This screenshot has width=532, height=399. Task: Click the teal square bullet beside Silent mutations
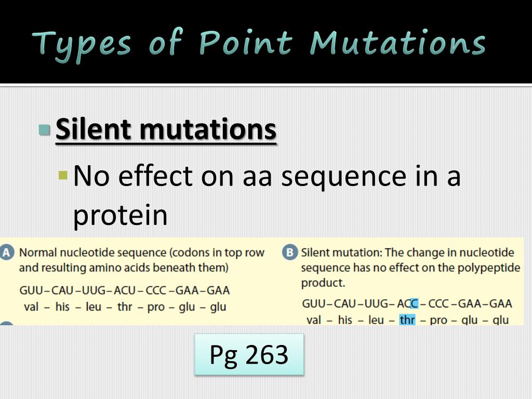point(45,129)
